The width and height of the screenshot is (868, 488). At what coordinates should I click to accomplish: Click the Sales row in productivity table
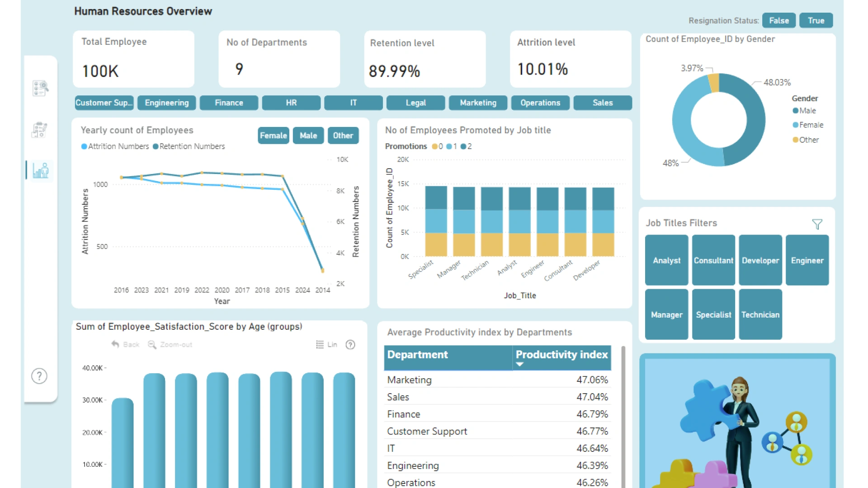pyautogui.click(x=497, y=397)
